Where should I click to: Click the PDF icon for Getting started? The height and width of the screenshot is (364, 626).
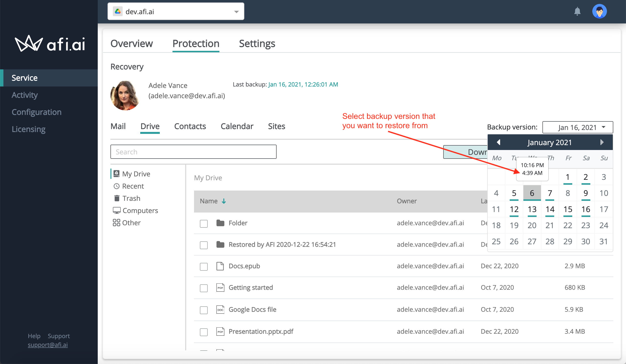(x=220, y=287)
